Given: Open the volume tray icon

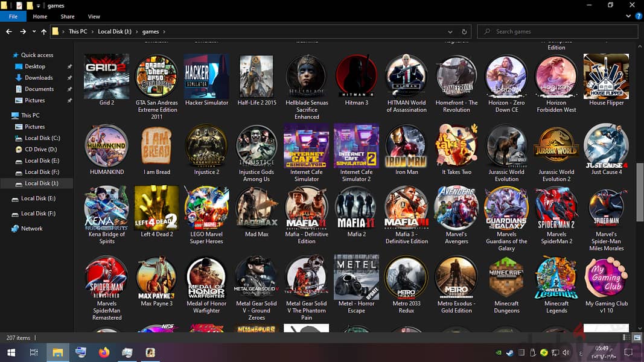Looking at the screenshot, I should click(x=566, y=352).
